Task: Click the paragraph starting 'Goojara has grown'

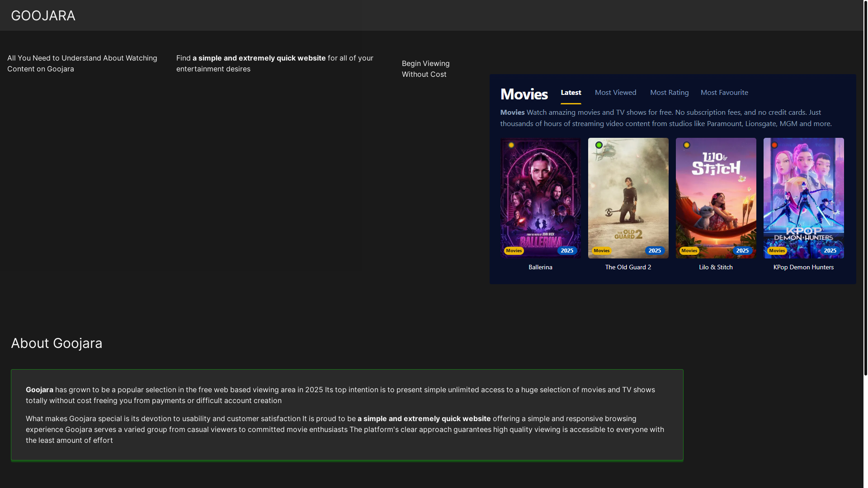Action: (x=340, y=395)
